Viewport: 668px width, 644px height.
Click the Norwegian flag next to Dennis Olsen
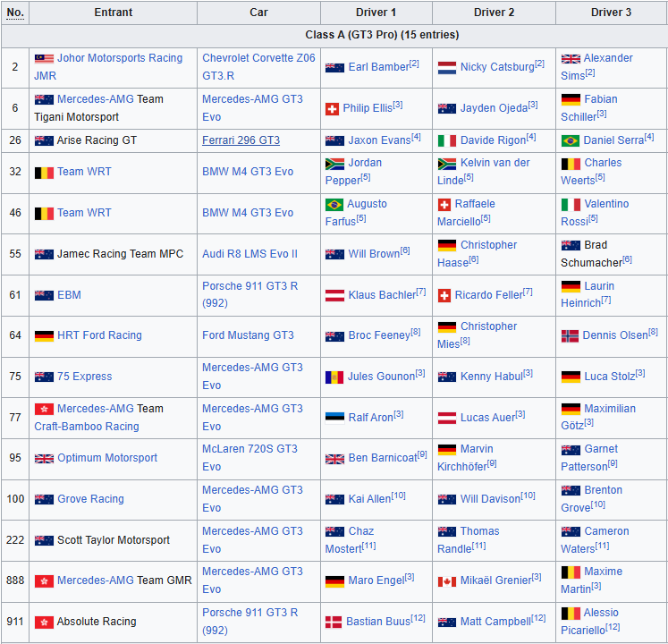pos(570,335)
